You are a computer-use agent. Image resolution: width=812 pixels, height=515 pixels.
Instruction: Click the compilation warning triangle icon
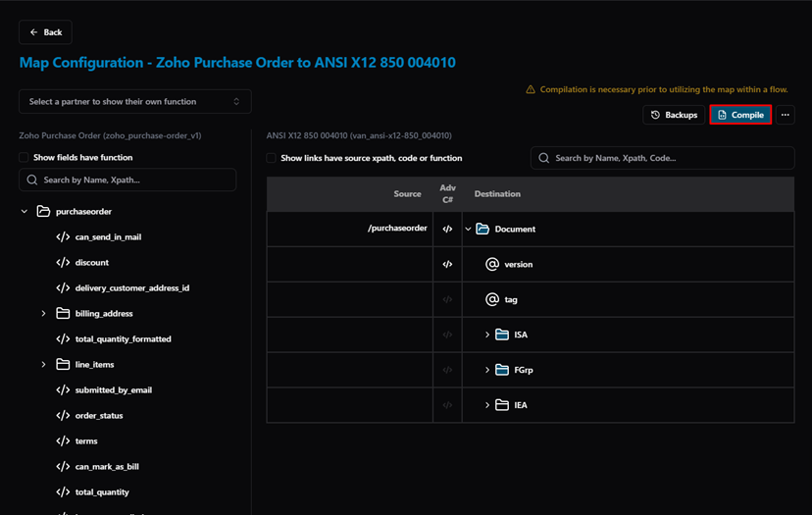click(531, 89)
